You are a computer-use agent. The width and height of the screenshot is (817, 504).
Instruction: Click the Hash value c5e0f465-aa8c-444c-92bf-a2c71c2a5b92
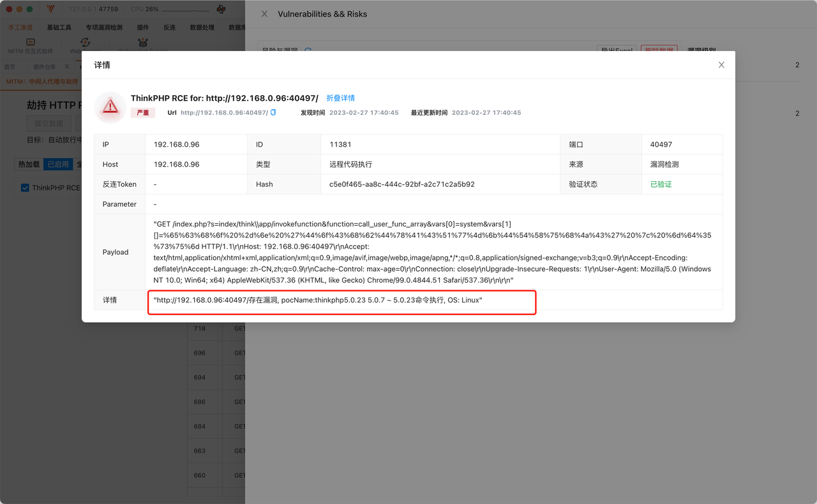(x=401, y=184)
